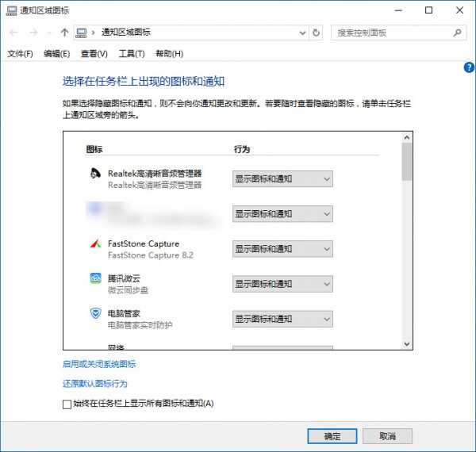
Task: Click the 还原默认图标行为 link
Action: tap(94, 384)
